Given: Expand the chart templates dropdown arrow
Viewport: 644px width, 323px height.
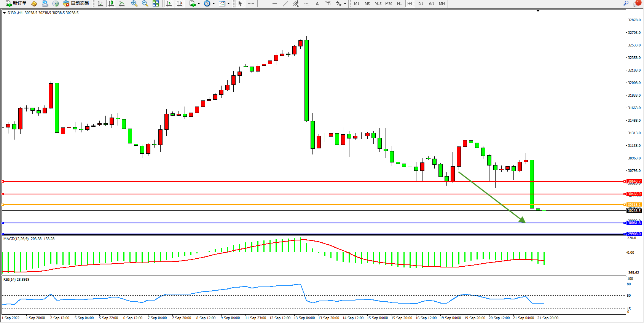Looking at the screenshot, I should click(228, 3).
